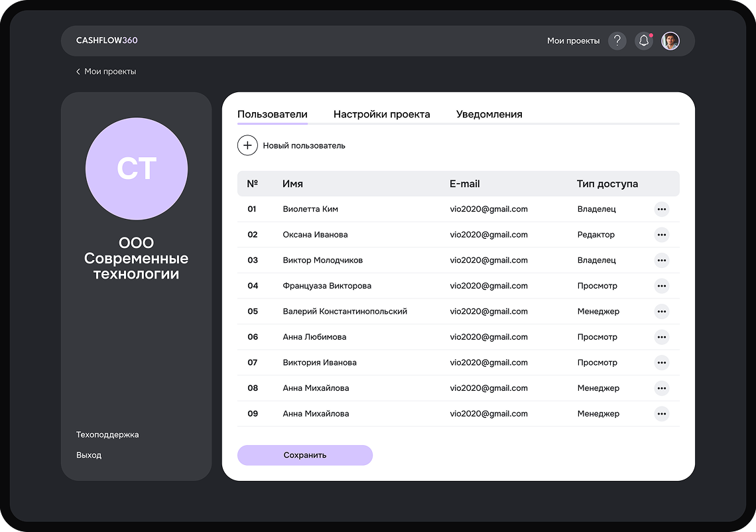The height and width of the screenshot is (532, 756).
Task: Open Мои проекты in top navigation
Action: [573, 41]
